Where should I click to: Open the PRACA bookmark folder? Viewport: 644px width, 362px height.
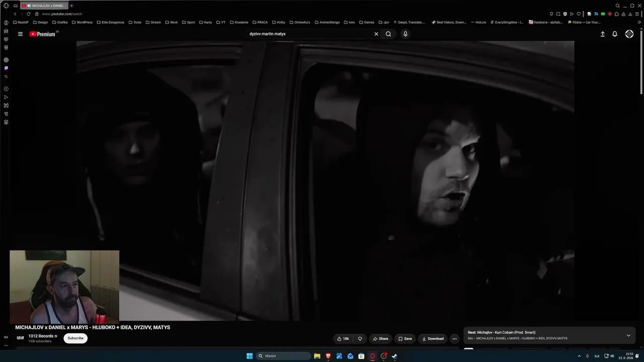[x=260, y=23]
